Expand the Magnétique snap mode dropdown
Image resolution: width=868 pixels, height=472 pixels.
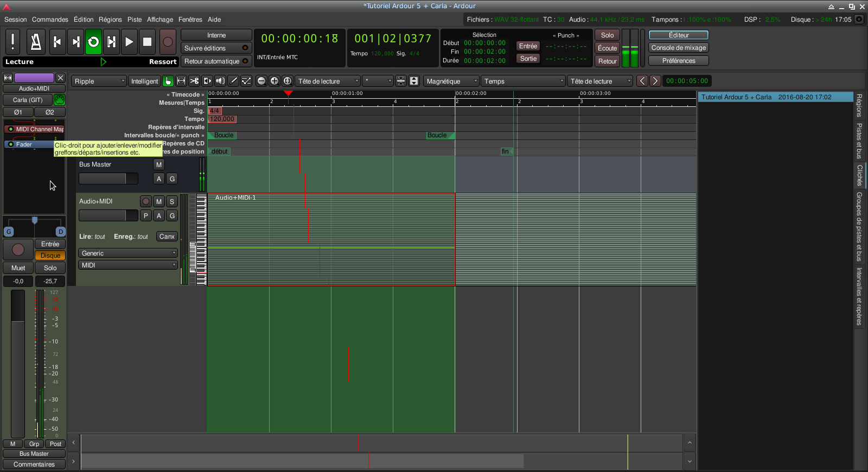pyautogui.click(x=451, y=81)
